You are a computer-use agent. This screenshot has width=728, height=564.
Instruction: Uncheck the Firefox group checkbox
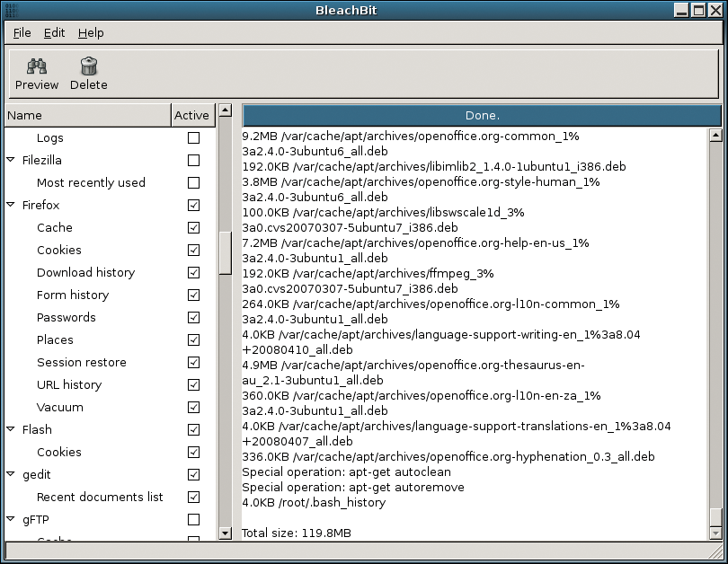tap(193, 205)
